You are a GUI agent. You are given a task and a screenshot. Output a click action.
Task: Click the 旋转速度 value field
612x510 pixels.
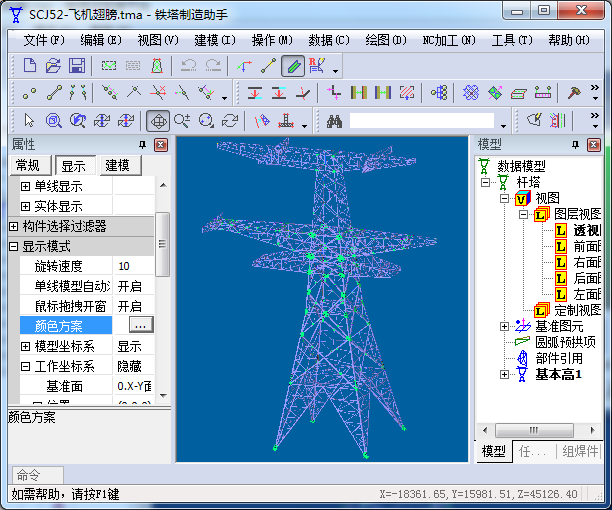click(x=134, y=266)
